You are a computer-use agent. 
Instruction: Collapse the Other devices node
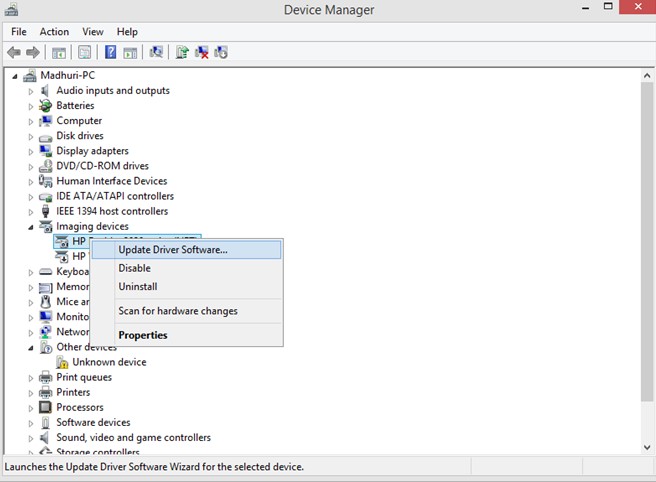point(31,348)
